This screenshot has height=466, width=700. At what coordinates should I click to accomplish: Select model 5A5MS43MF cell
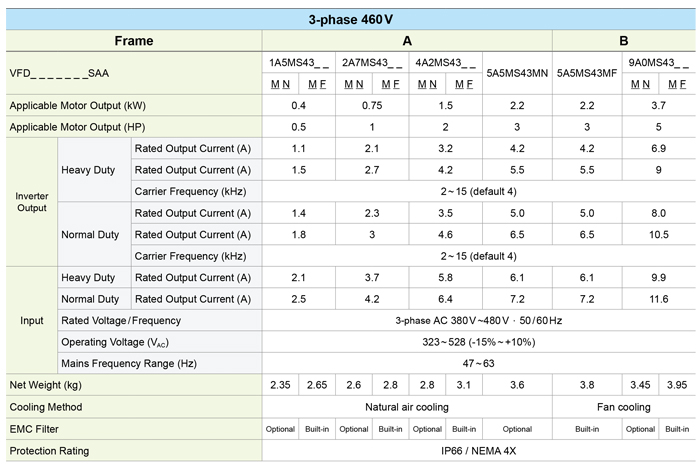click(587, 73)
